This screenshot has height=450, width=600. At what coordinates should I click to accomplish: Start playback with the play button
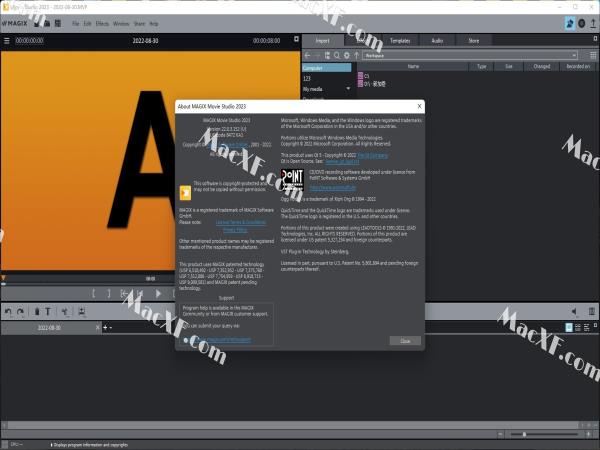[x=158, y=293]
